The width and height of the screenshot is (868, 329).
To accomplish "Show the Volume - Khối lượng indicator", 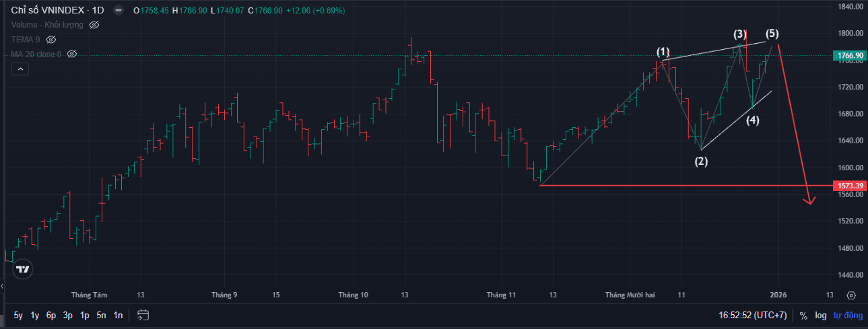I will (x=94, y=25).
